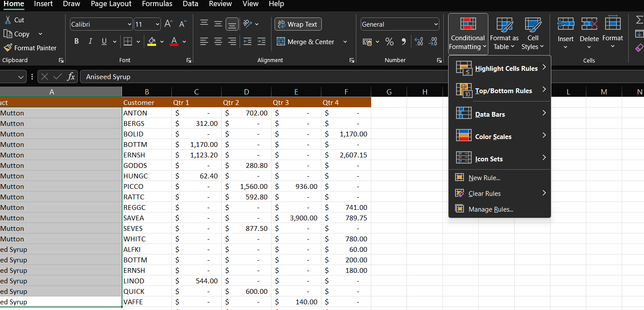
Task: Click the Insert Cells icon
Action: pos(565,24)
